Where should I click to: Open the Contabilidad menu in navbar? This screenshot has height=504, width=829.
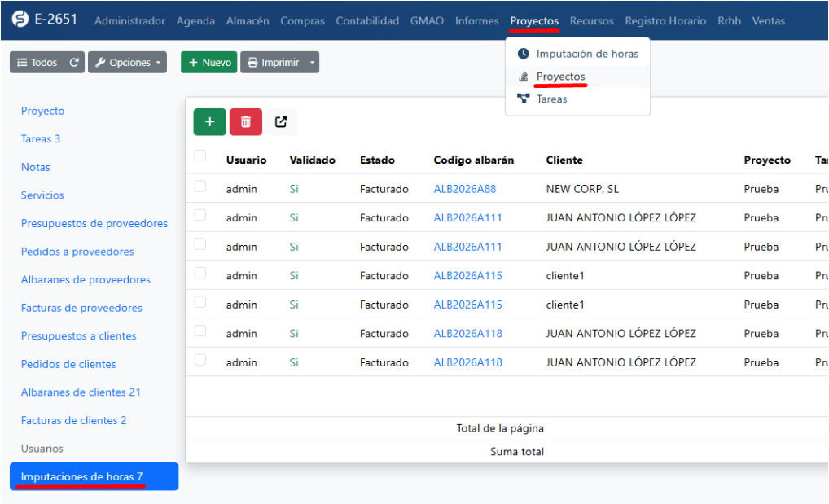pyautogui.click(x=367, y=21)
